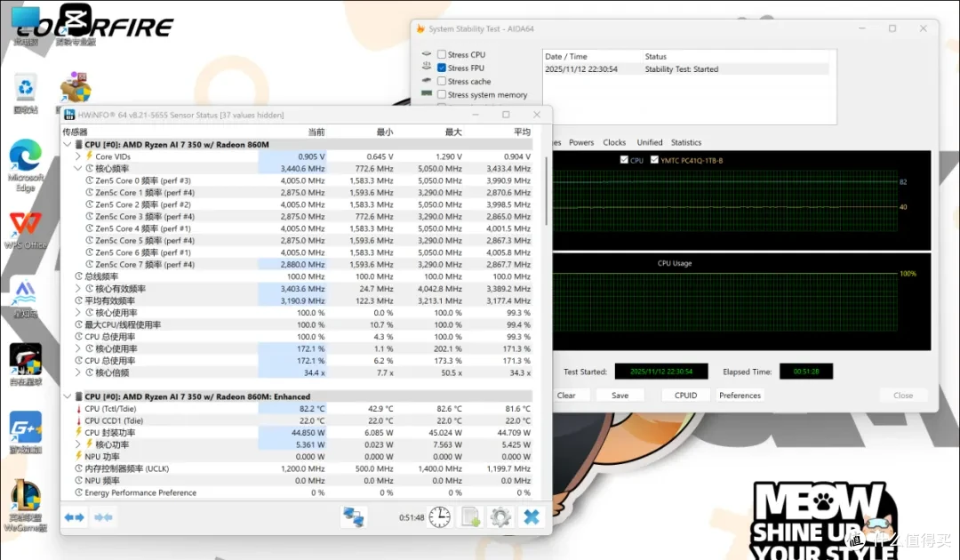Open the G+ game booster icon
This screenshot has height=560, width=960.
tap(25, 427)
